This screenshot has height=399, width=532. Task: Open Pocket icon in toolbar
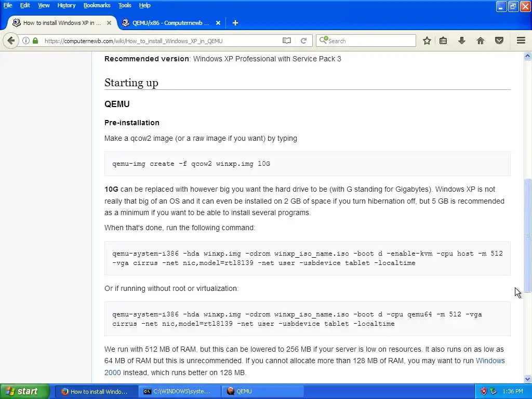tap(499, 41)
